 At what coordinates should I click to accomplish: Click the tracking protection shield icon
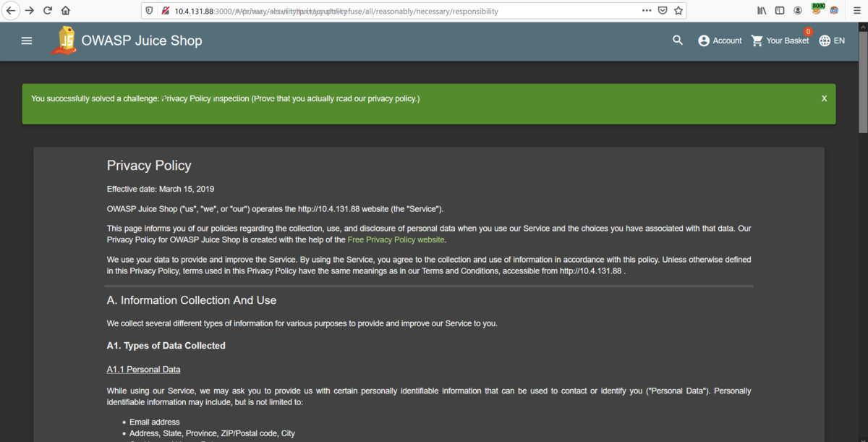pos(150,11)
